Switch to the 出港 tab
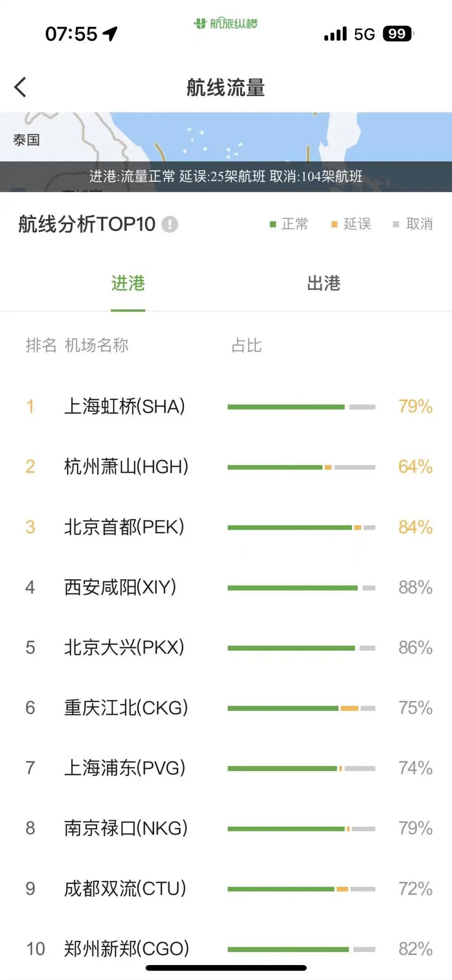 pos(324,284)
